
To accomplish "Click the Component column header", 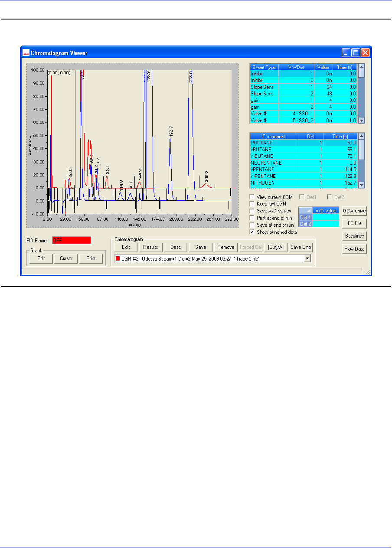I will [274, 136].
